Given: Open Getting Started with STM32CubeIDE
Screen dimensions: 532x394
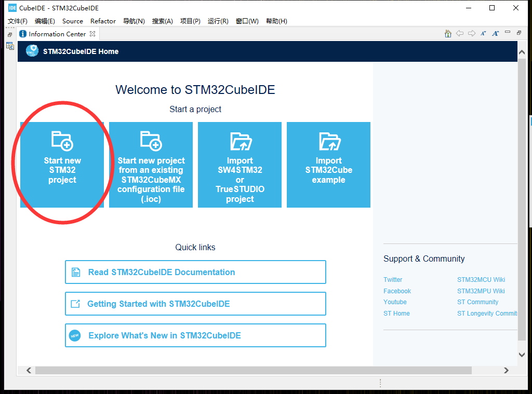Looking at the screenshot, I should pos(195,303).
